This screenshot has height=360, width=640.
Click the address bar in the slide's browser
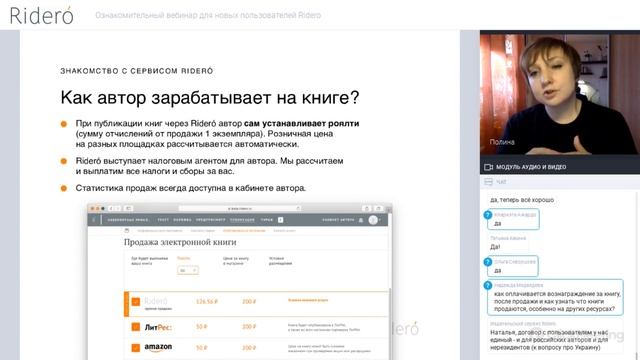[x=240, y=208]
